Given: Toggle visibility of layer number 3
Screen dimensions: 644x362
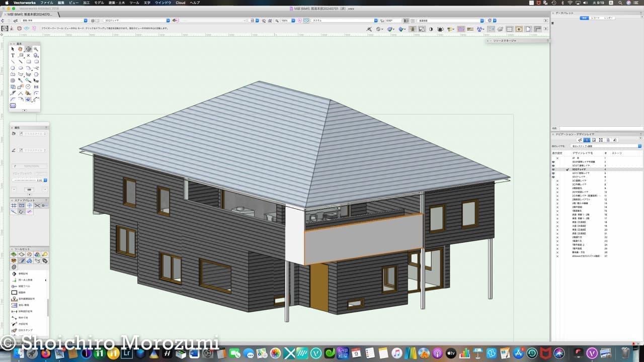Looking at the screenshot, I should [553, 165].
